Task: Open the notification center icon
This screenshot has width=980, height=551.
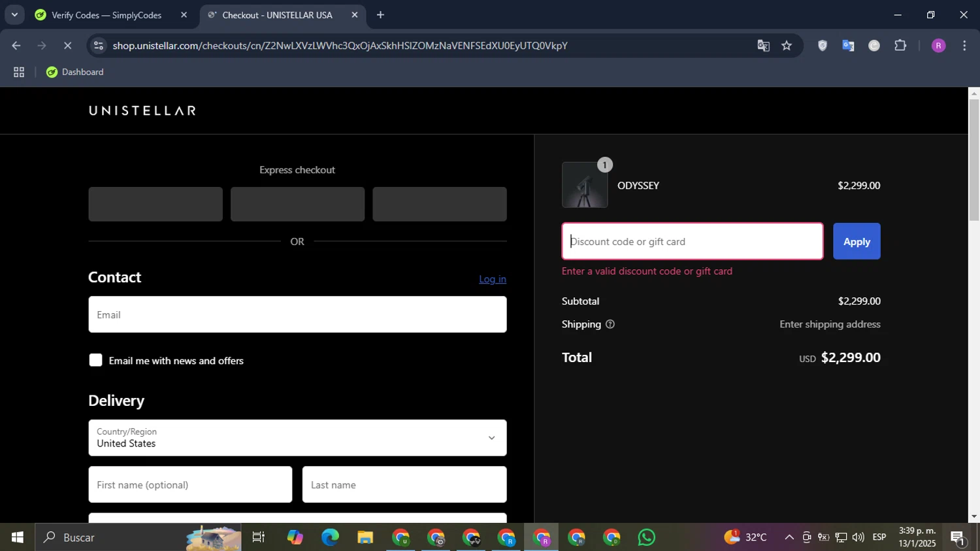Action: pos(958,537)
